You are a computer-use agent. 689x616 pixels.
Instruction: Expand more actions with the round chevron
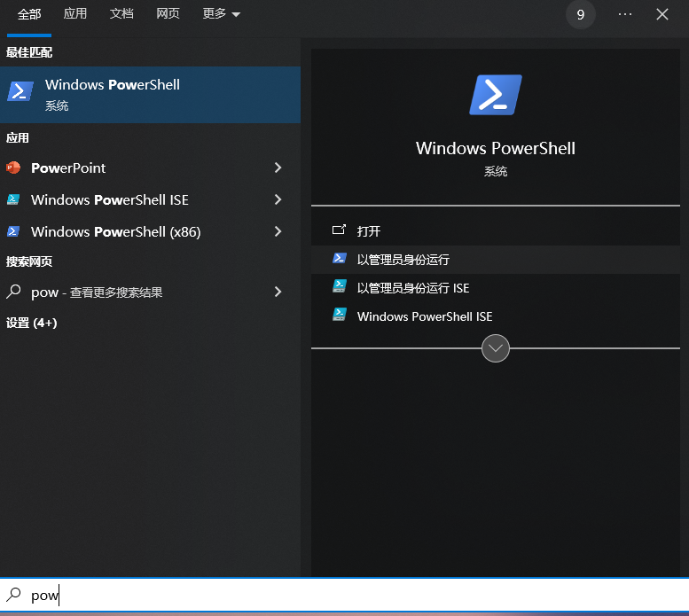point(495,348)
